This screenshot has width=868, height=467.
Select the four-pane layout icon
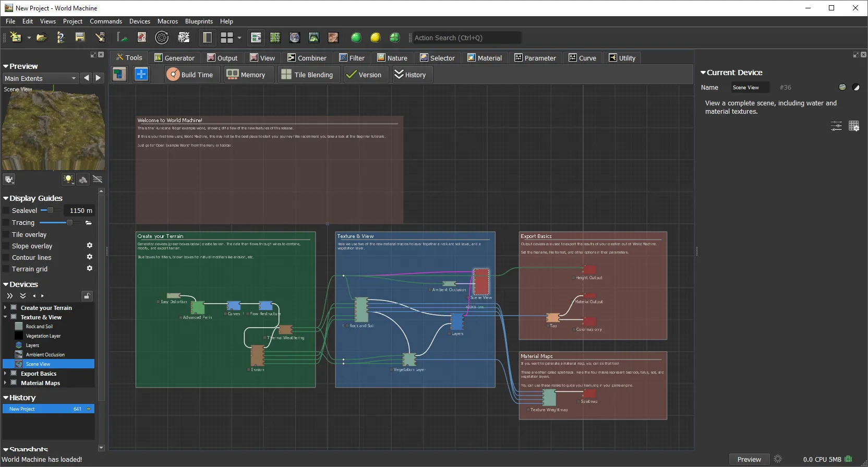point(227,38)
